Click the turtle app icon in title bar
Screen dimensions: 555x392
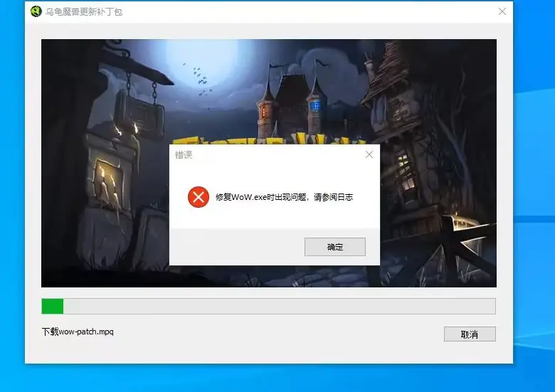pos(36,11)
